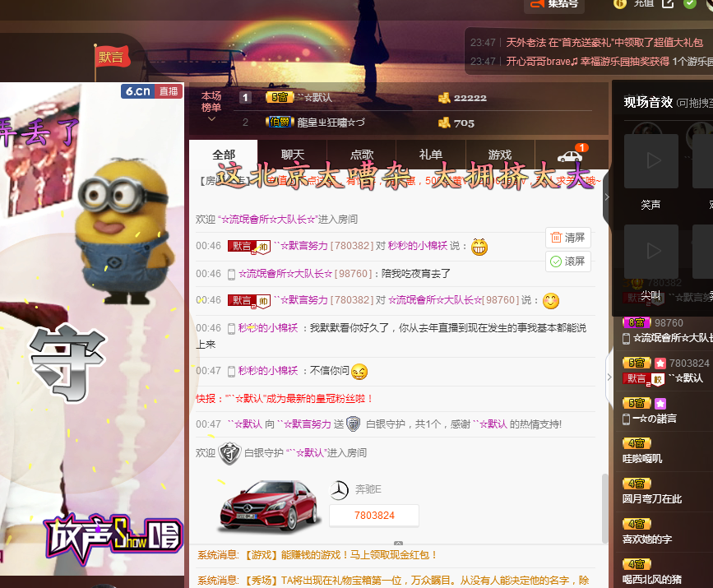Click the arrow handle left of the 7803824 viewer row

point(609,377)
